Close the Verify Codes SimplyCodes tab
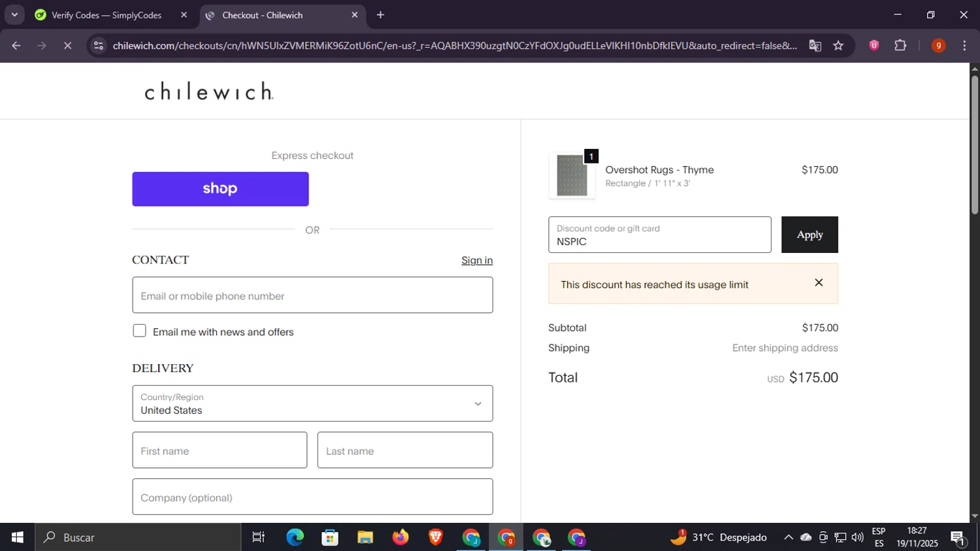The width and height of the screenshot is (980, 551). (x=184, y=15)
